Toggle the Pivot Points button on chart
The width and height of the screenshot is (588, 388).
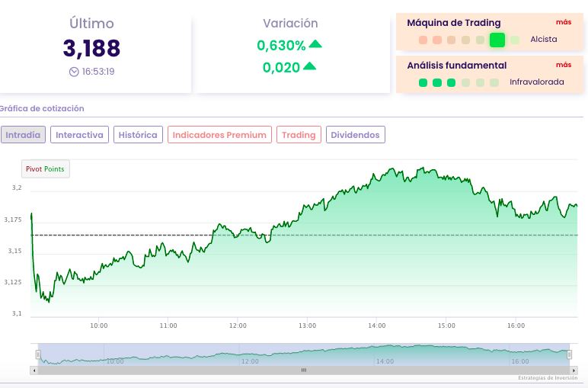tap(46, 168)
